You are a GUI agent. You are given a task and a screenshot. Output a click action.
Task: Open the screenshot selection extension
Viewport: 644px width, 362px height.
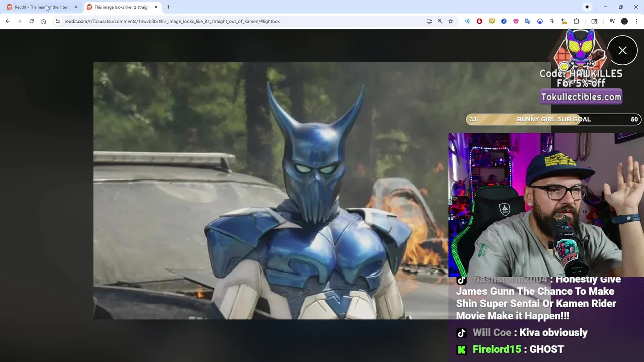[x=552, y=21]
